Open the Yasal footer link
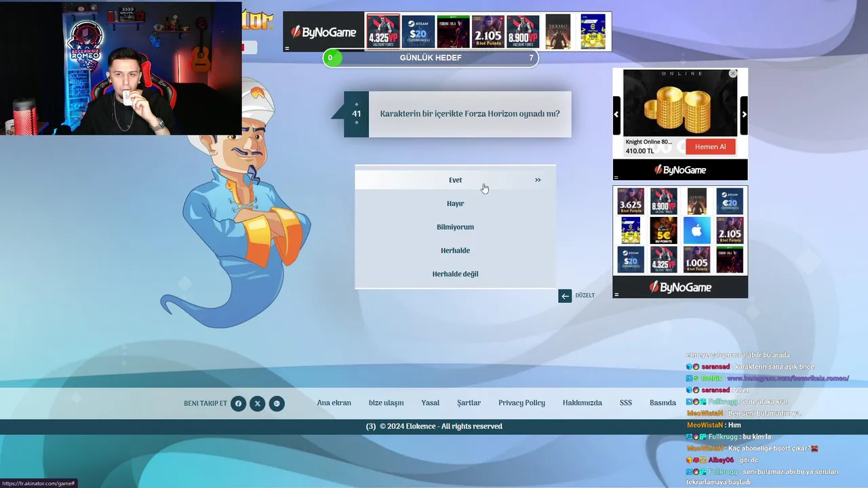868x488 pixels. [x=430, y=403]
